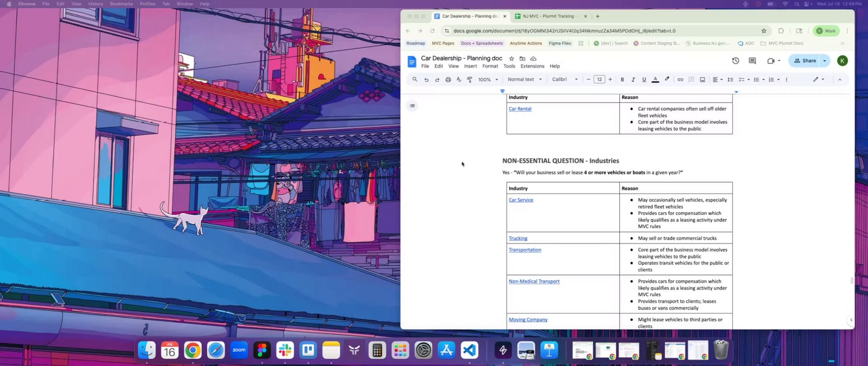Collapse the Docs menus with chevron
The height and width of the screenshot is (366, 868).
click(x=840, y=79)
